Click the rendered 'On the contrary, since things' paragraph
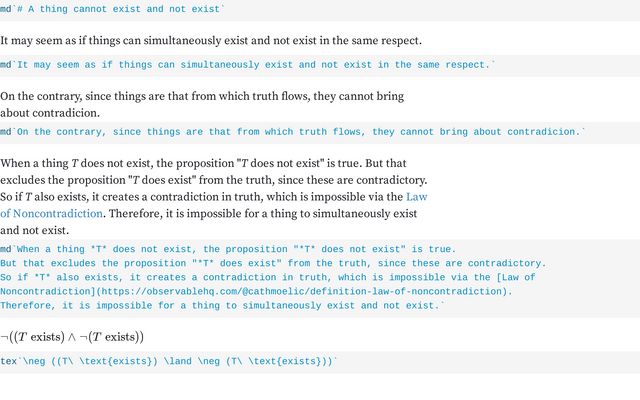The height and width of the screenshot is (400, 640). [202, 104]
